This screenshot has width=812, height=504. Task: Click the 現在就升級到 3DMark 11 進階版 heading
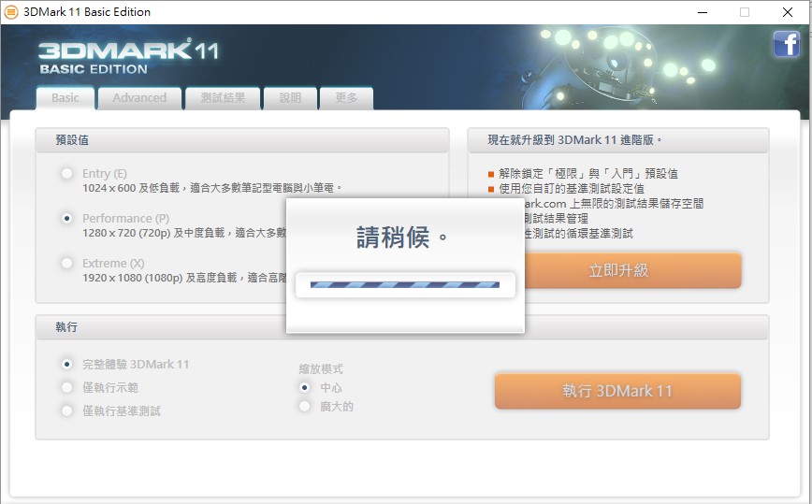coord(574,139)
